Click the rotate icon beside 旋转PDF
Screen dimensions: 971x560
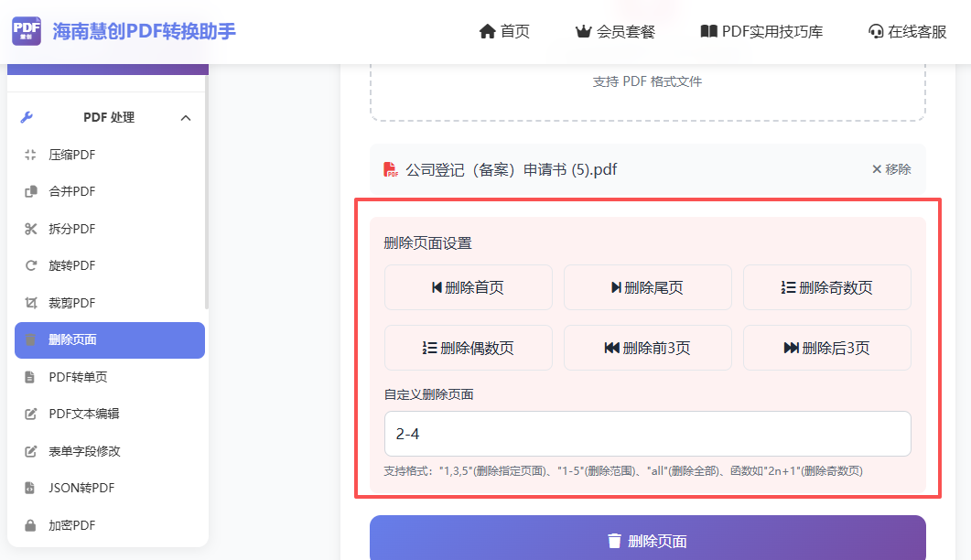point(30,265)
